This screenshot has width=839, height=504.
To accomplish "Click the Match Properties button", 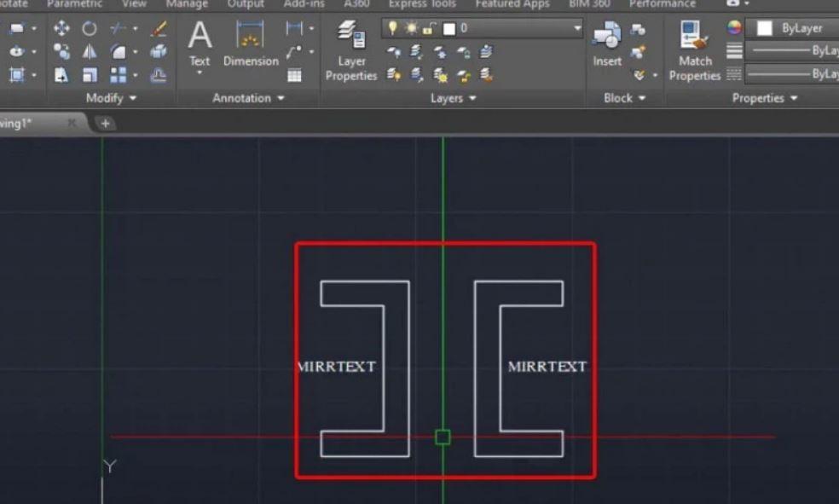I will [695, 51].
